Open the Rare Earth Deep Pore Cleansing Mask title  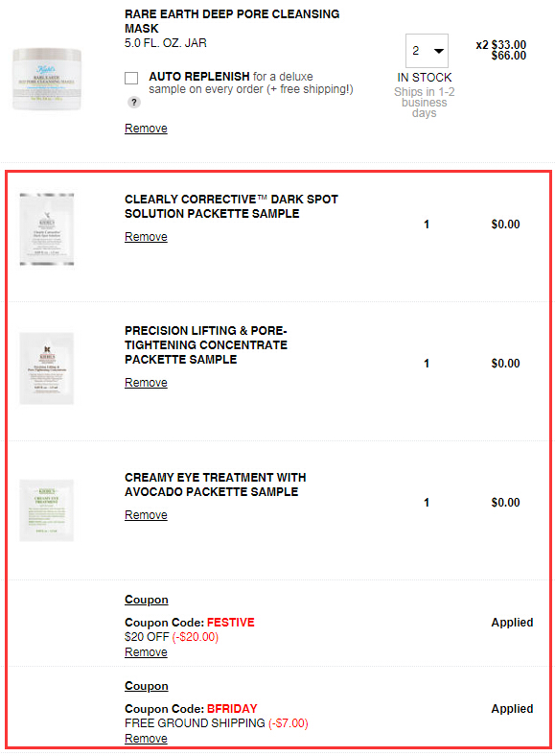click(232, 21)
